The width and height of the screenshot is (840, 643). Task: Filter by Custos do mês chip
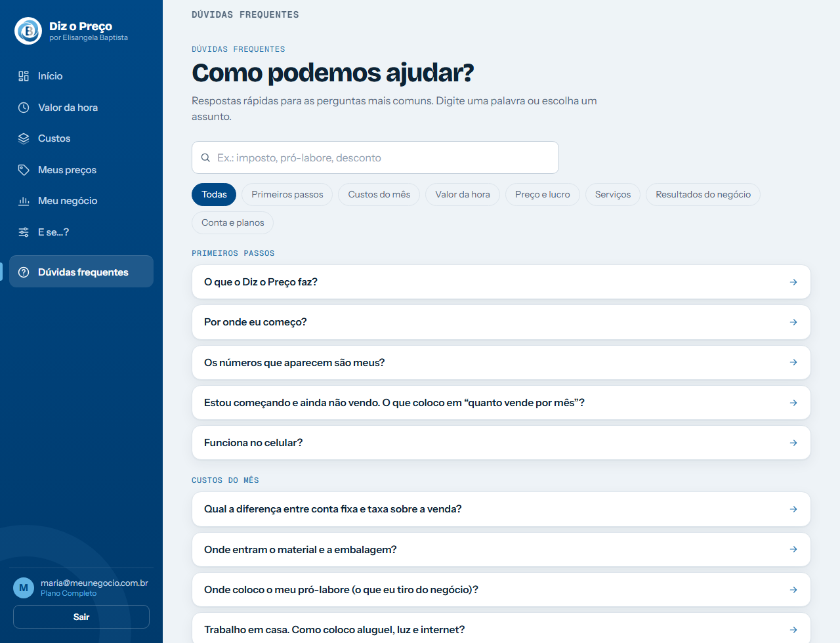coord(379,194)
